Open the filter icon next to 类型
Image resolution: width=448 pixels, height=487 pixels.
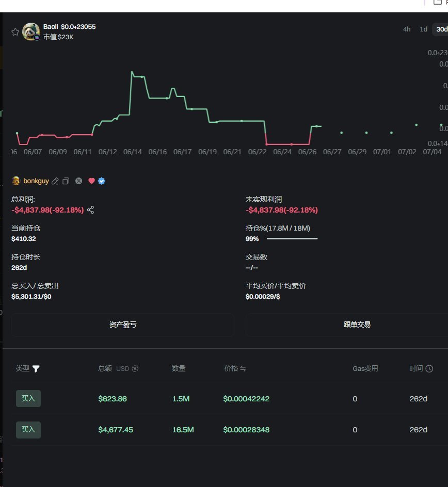click(x=36, y=369)
